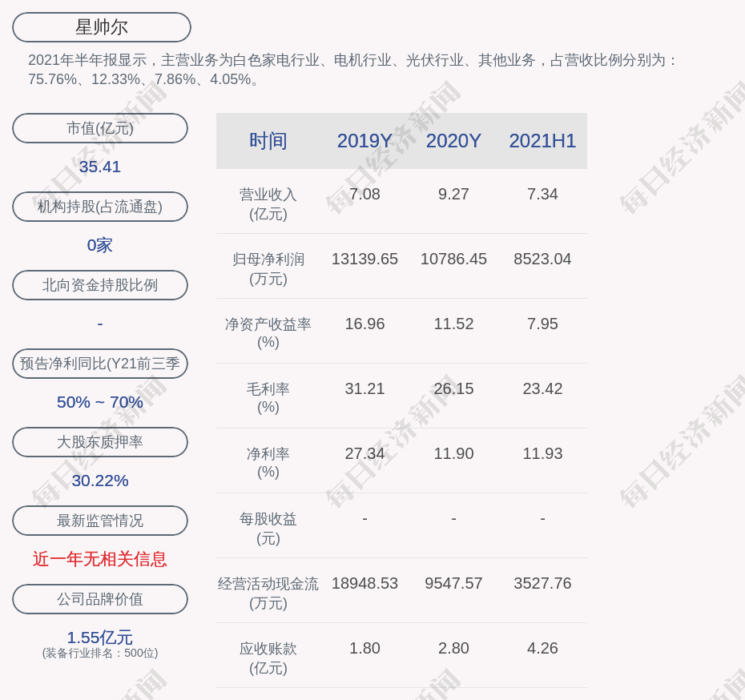Click the receivables value 4.26
This screenshot has height=700, width=745.
point(542,648)
